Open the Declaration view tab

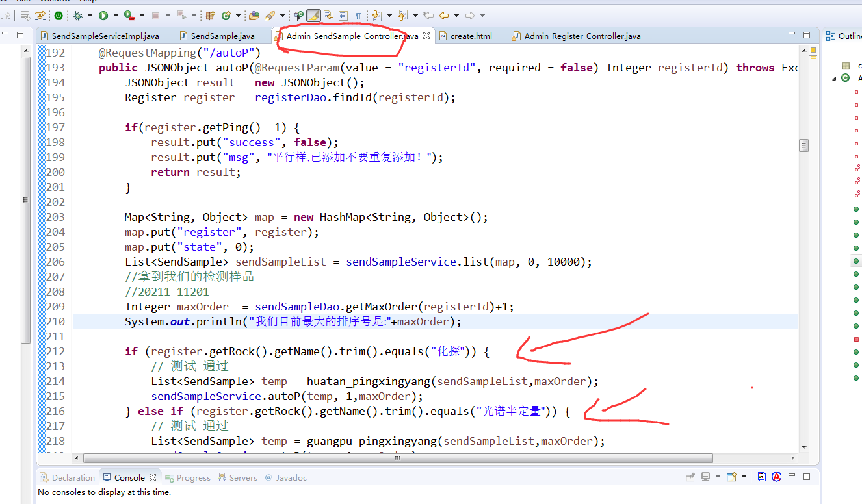68,477
